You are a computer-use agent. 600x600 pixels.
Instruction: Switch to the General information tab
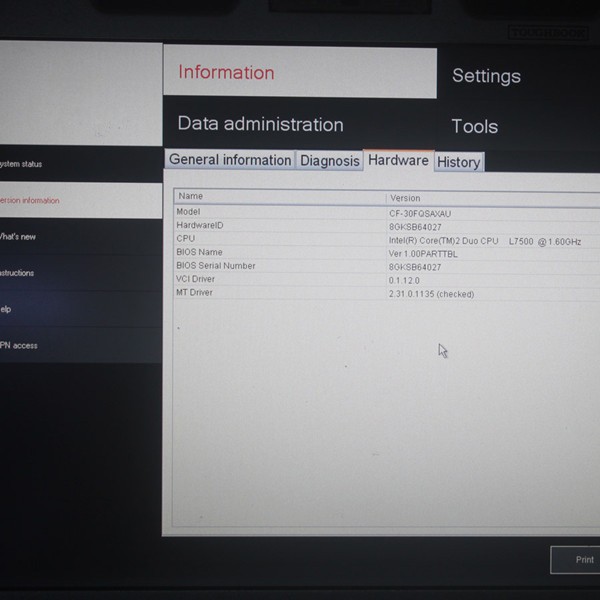230,160
